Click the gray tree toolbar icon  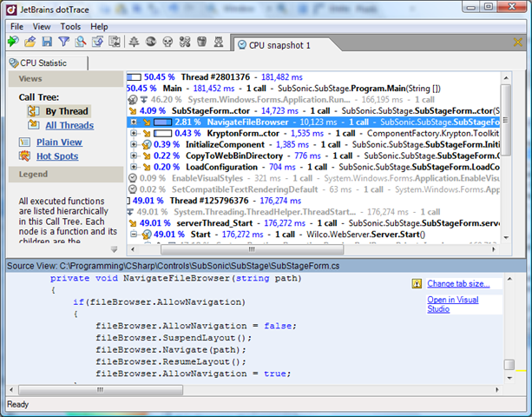coord(134,42)
